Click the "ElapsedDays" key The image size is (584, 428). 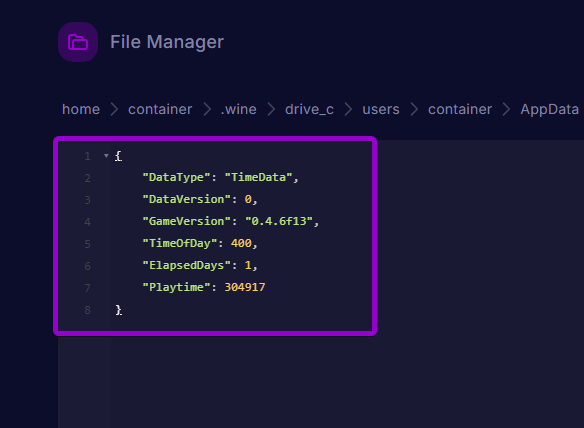pos(187,265)
